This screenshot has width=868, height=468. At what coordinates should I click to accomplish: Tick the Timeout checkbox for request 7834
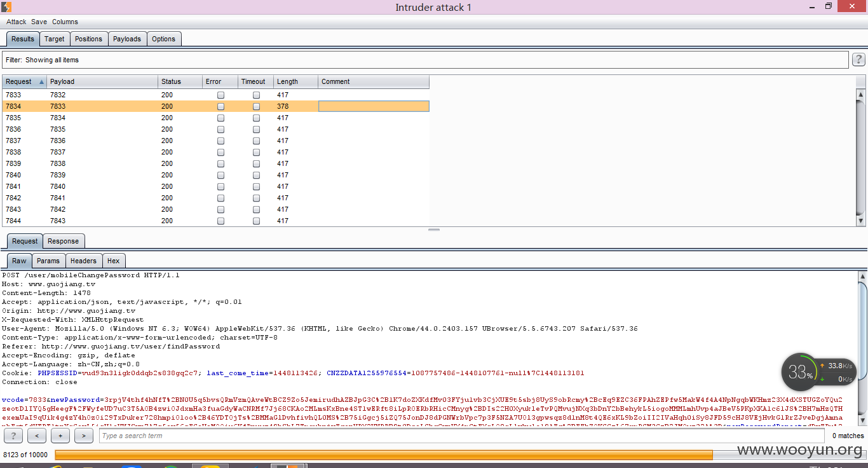click(x=256, y=106)
